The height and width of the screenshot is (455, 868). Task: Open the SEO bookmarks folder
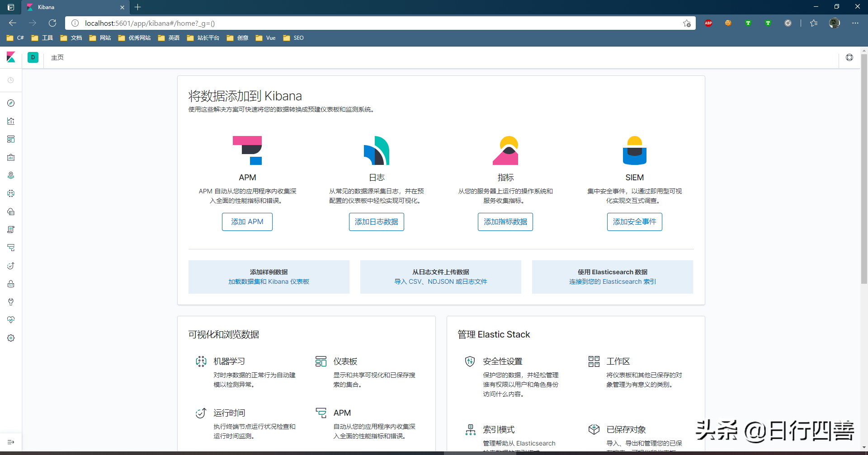tap(293, 38)
